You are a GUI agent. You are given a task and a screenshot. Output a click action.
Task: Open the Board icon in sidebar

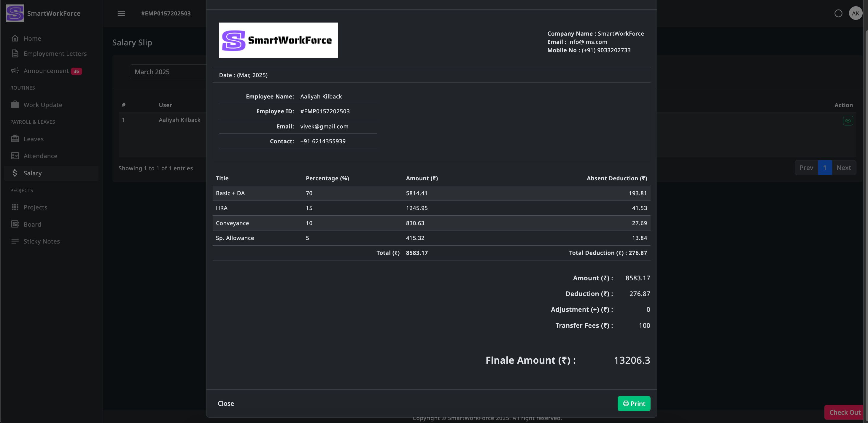pos(15,225)
